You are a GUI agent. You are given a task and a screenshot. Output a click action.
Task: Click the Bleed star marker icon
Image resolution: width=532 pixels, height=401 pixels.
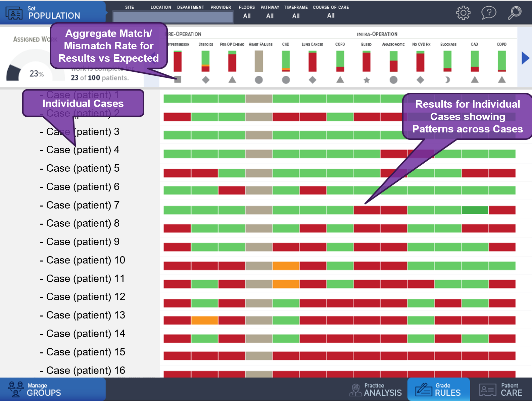pos(367,80)
